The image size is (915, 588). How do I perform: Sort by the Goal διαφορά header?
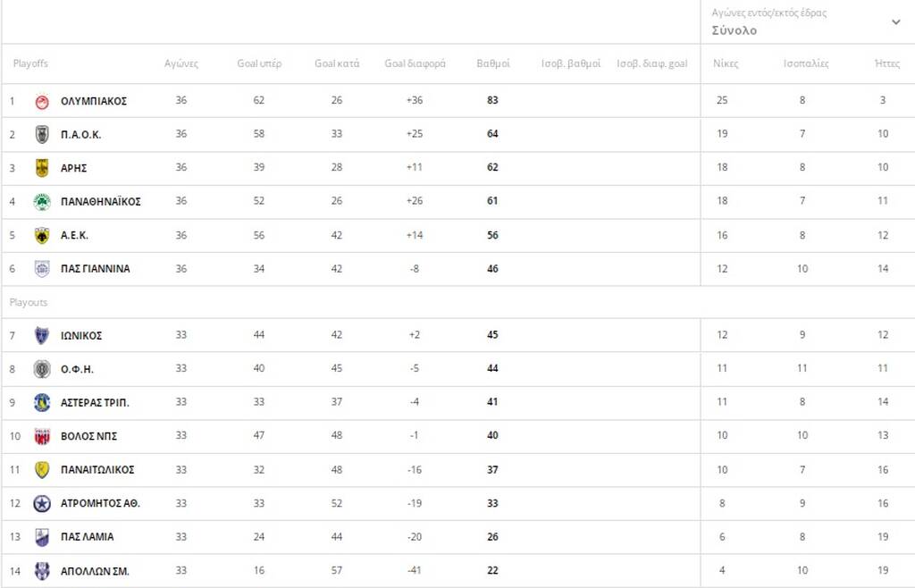[415, 63]
